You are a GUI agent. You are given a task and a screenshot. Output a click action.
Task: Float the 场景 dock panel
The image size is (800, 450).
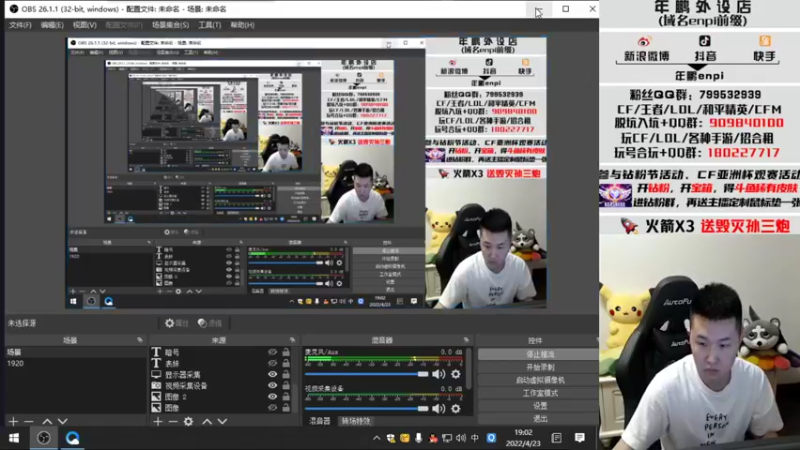(140, 340)
